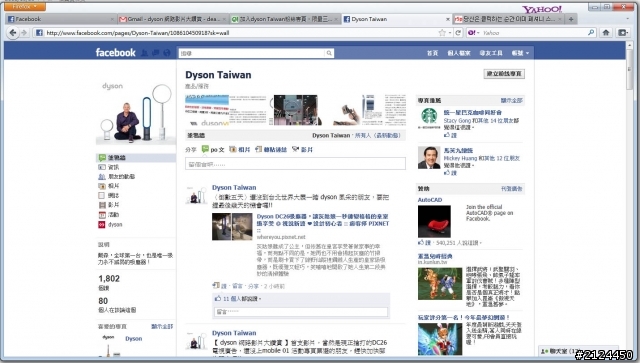640x363 pixels.
Task: Go to the browser Home page icon
Action: pyautogui.click(x=606, y=33)
